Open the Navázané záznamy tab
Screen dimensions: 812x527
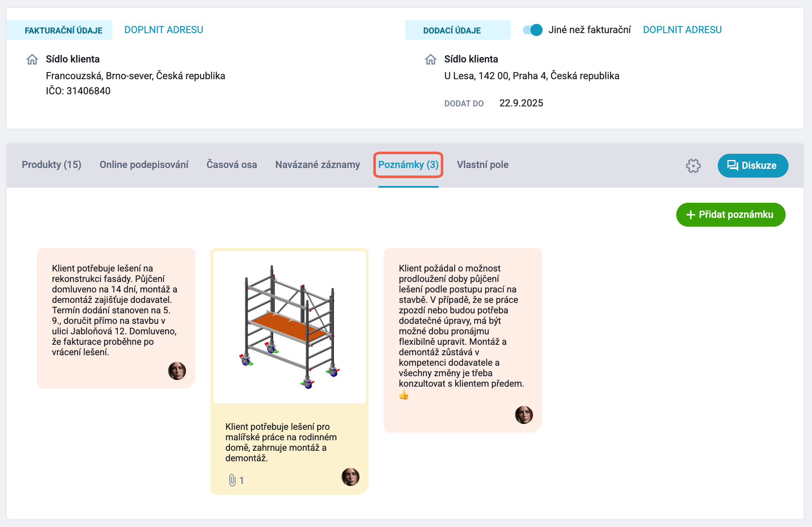[318, 165]
